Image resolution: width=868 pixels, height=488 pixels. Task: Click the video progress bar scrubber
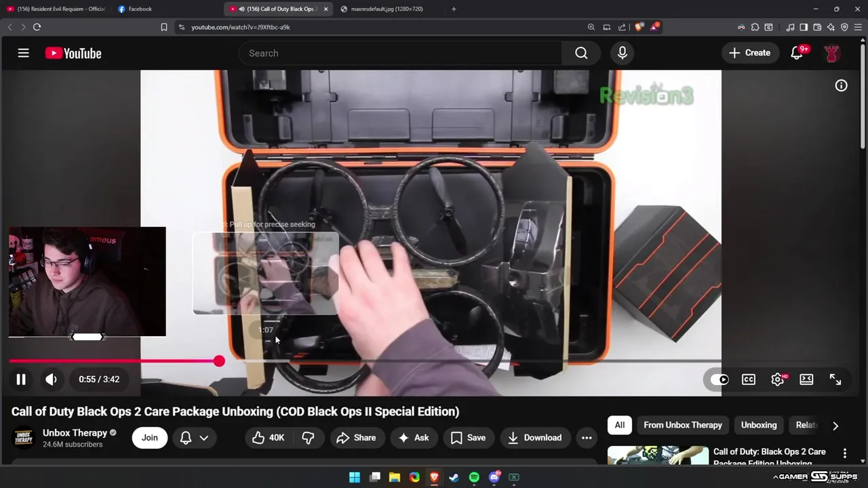click(x=219, y=361)
